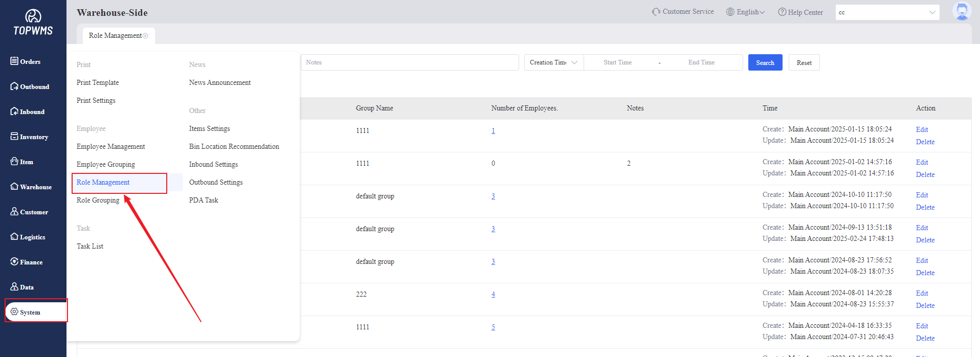Click the user avatar profile picture
980x357 pixels.
[x=962, y=11]
